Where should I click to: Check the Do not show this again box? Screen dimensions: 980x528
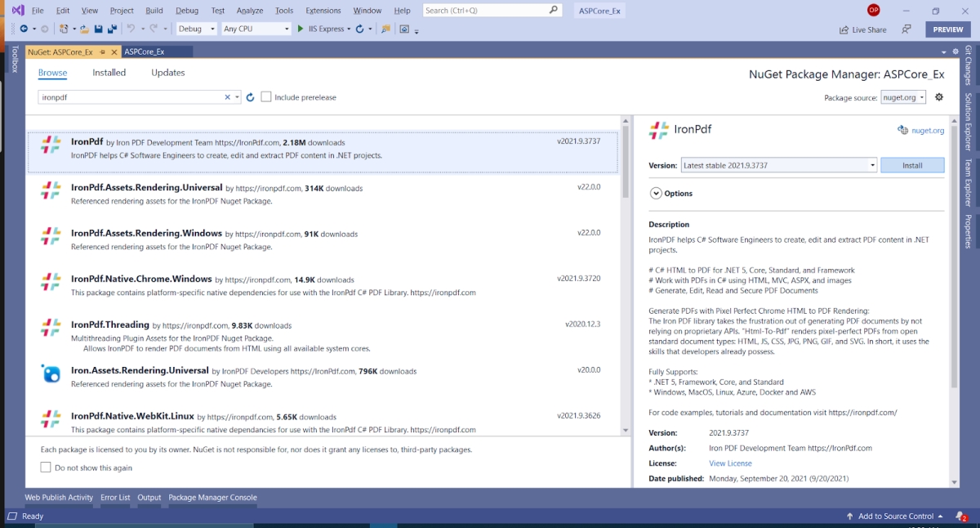pyautogui.click(x=46, y=468)
